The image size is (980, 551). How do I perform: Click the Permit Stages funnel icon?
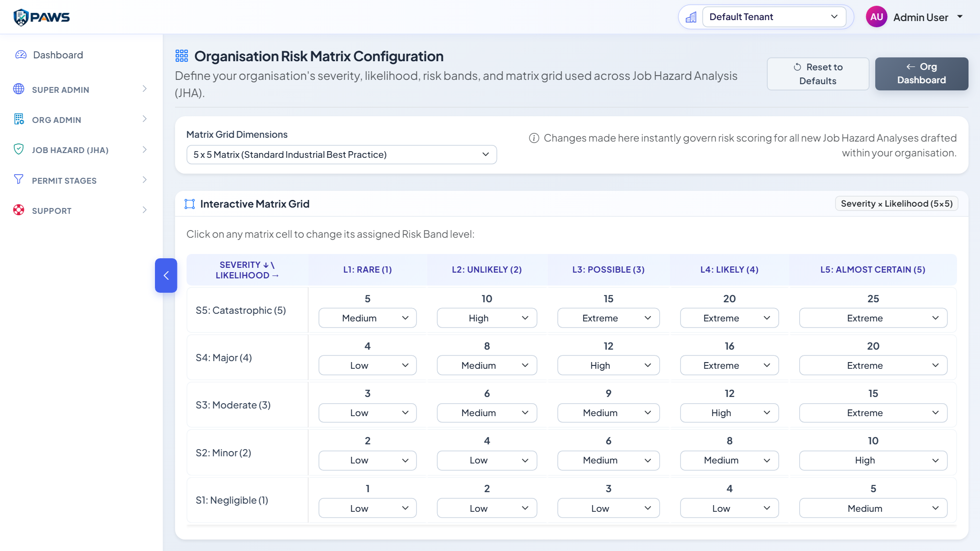(x=19, y=179)
